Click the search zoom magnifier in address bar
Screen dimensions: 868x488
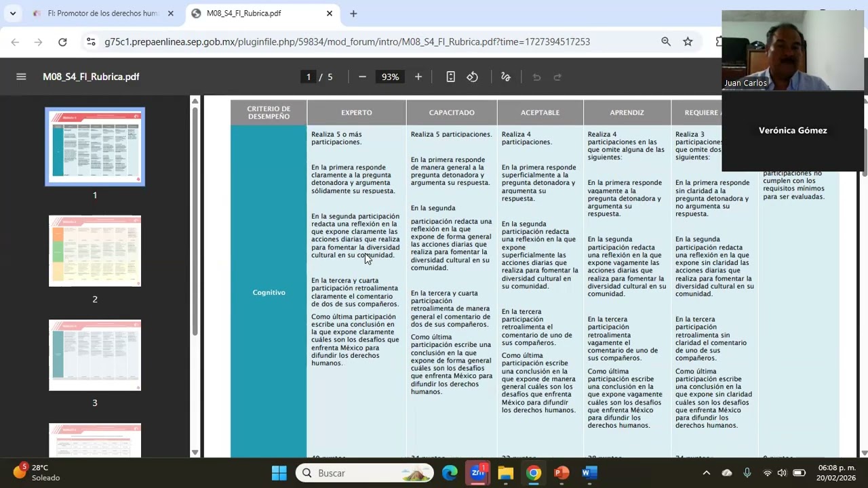click(x=666, y=41)
